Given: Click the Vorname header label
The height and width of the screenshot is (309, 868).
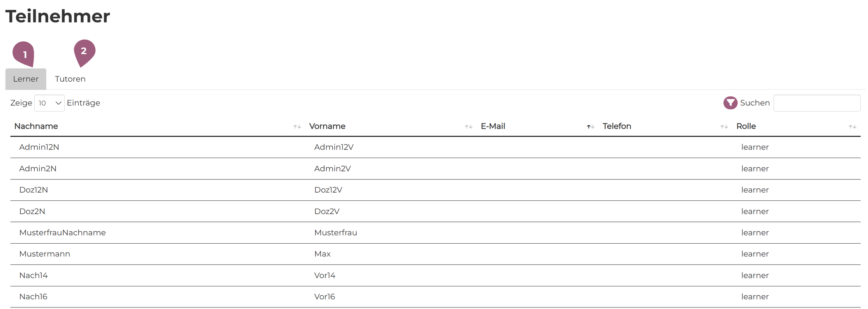Looking at the screenshot, I should (327, 126).
